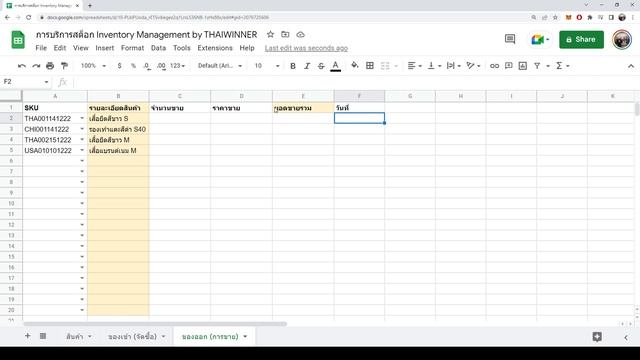Open the number format 123 dropdown
Screen dimensions: 640x360
(x=178, y=66)
